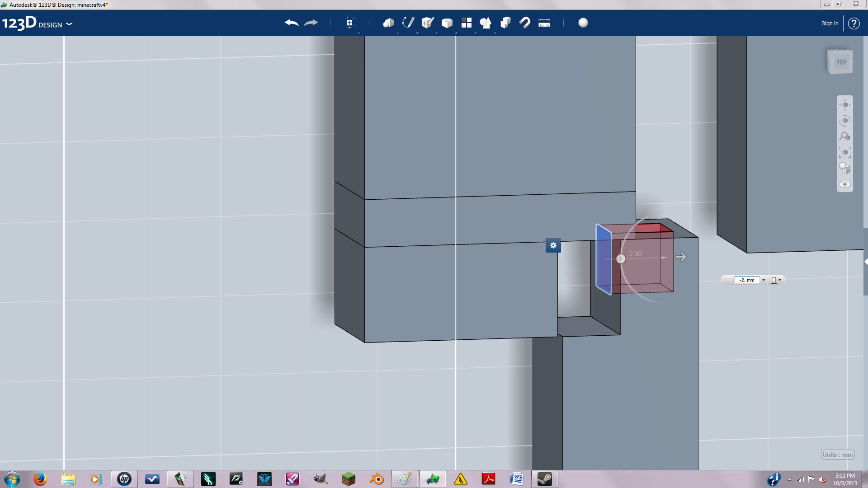
Task: Open Microsoft Word from the taskbar
Action: tap(516, 479)
